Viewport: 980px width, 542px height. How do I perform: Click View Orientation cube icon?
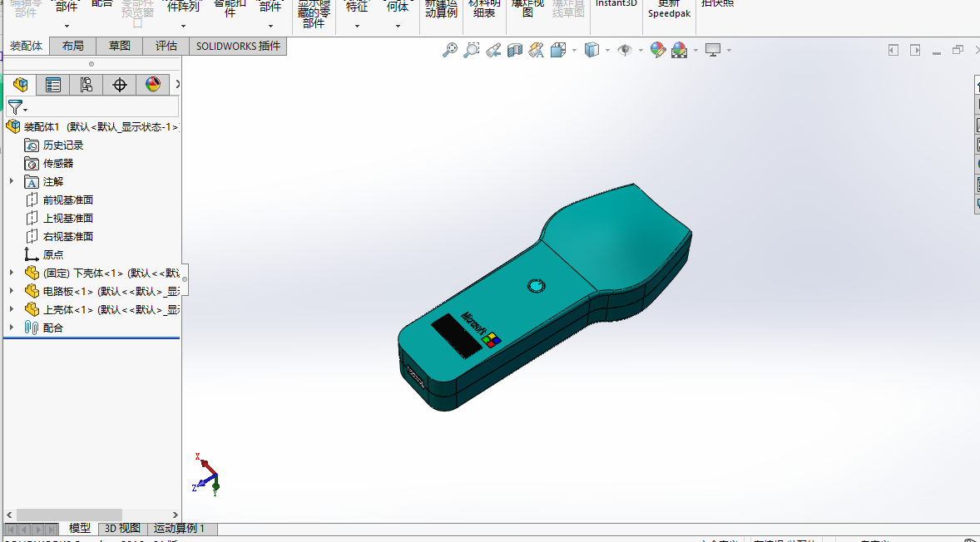coord(558,50)
